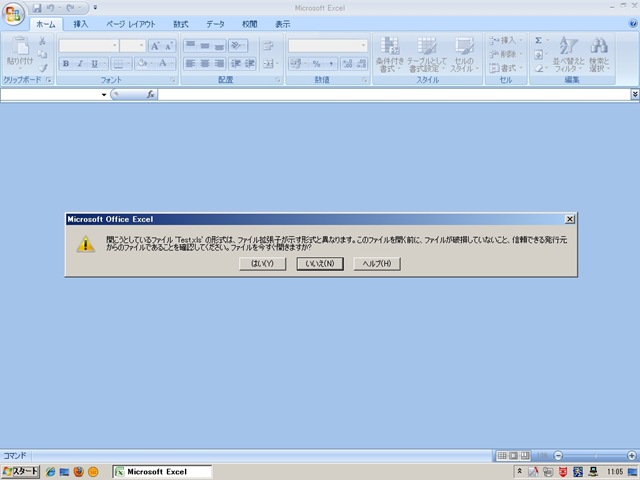
Task: Click Format as Table (テーブルとして書式設定)
Action: [x=427, y=55]
